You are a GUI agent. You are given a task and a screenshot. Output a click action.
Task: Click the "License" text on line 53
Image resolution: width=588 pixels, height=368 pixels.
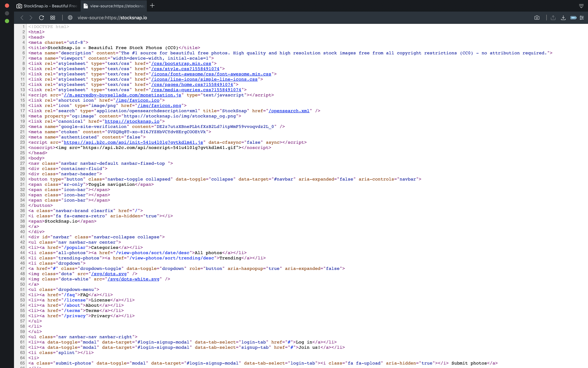coord(101,300)
